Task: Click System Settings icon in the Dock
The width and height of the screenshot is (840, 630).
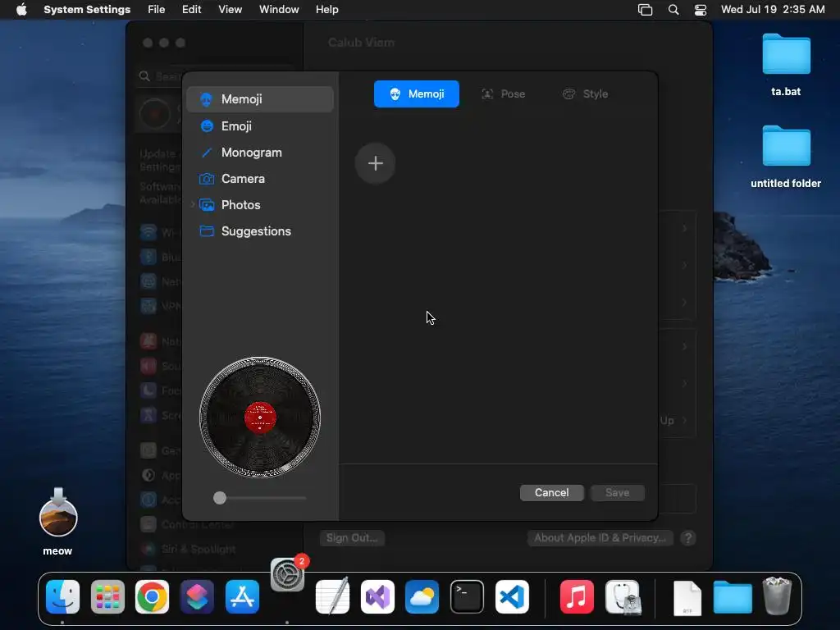Action: tap(288, 575)
